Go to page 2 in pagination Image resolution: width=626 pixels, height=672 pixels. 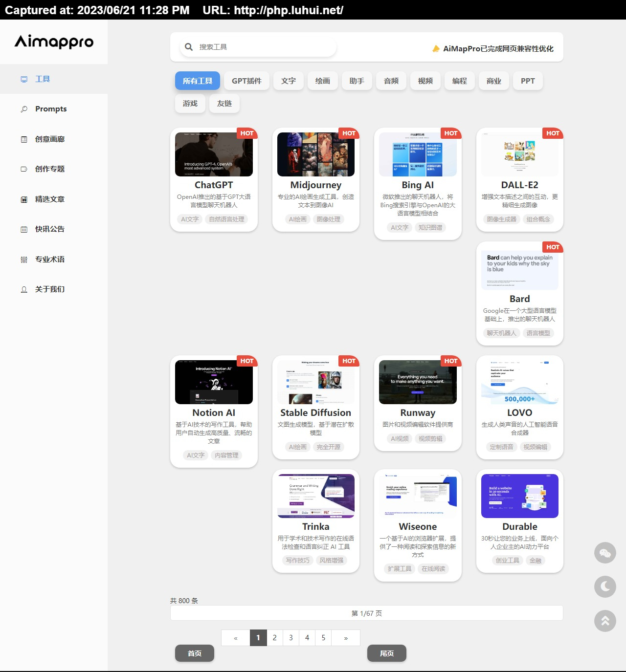(x=275, y=638)
